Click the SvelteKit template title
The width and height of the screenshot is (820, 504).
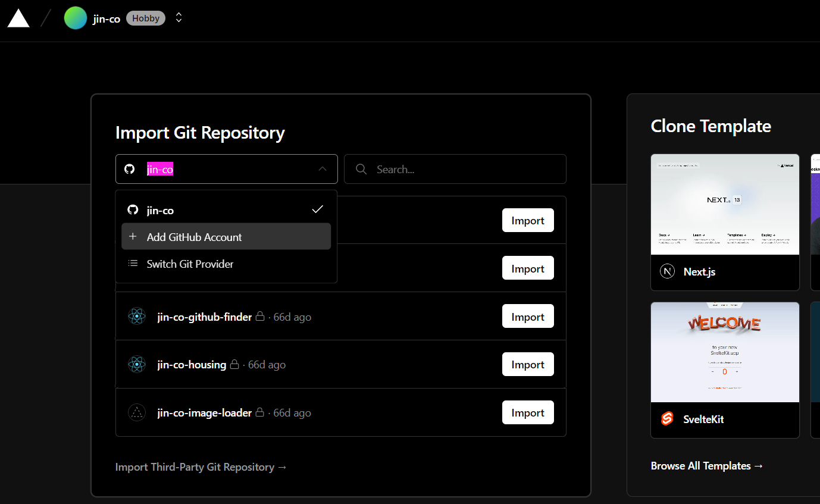click(x=704, y=420)
